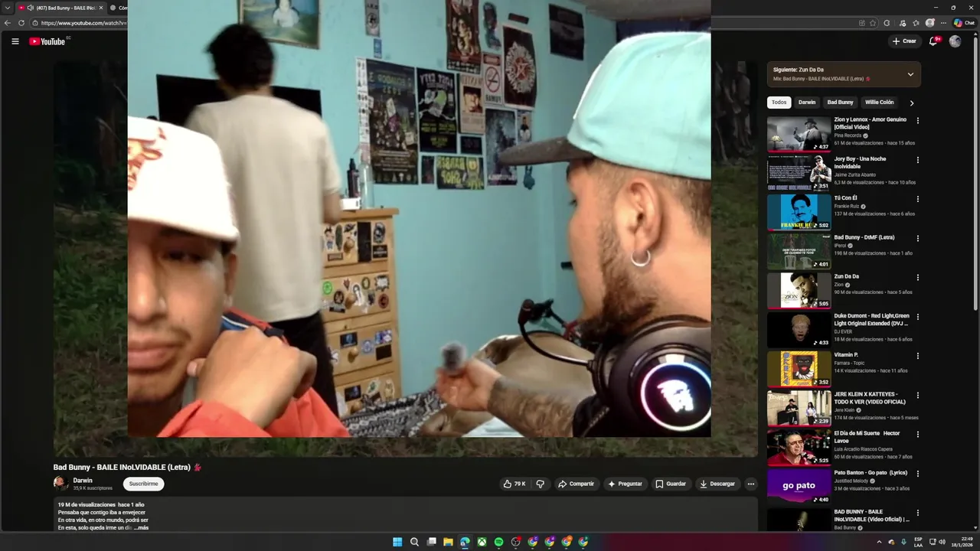Show more filter chips with right arrow
Image resolution: width=980 pixels, height=551 pixels.
tap(911, 103)
